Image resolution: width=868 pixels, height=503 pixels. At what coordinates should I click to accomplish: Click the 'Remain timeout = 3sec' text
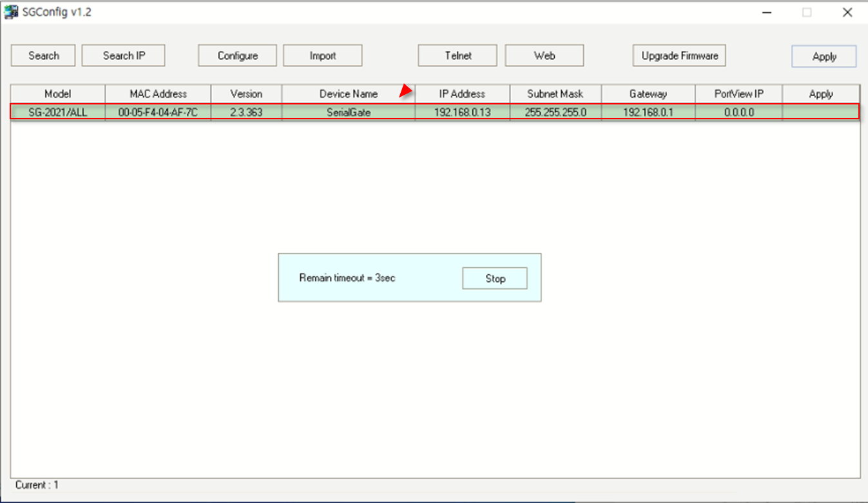(347, 278)
